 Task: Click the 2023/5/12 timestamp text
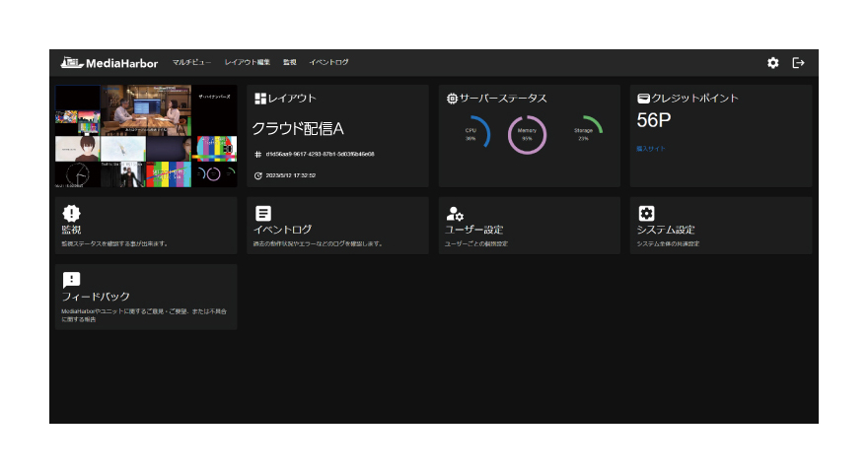[291, 175]
